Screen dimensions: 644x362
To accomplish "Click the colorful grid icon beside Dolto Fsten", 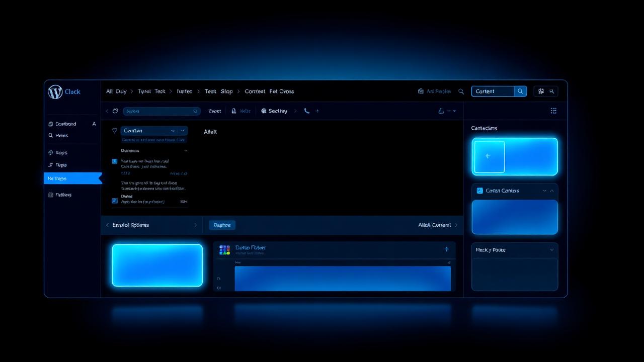I will pyautogui.click(x=225, y=250).
